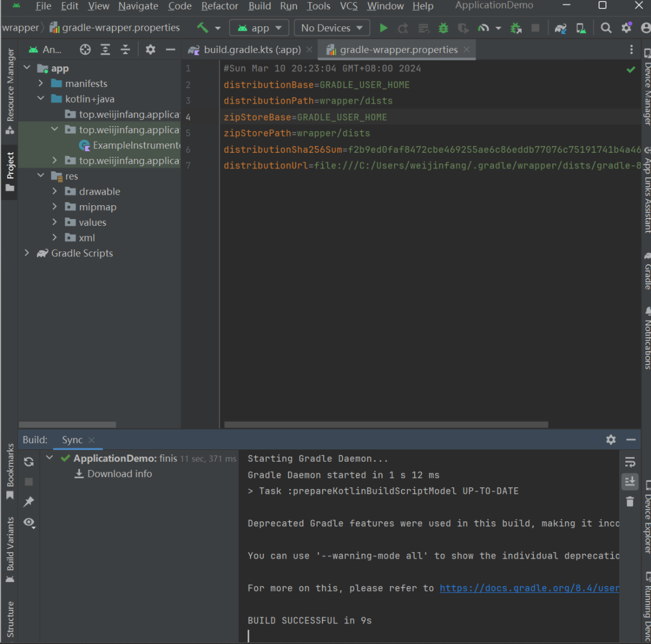Open the No Devices dropdown
The height and width of the screenshot is (644, 651).
pyautogui.click(x=331, y=28)
